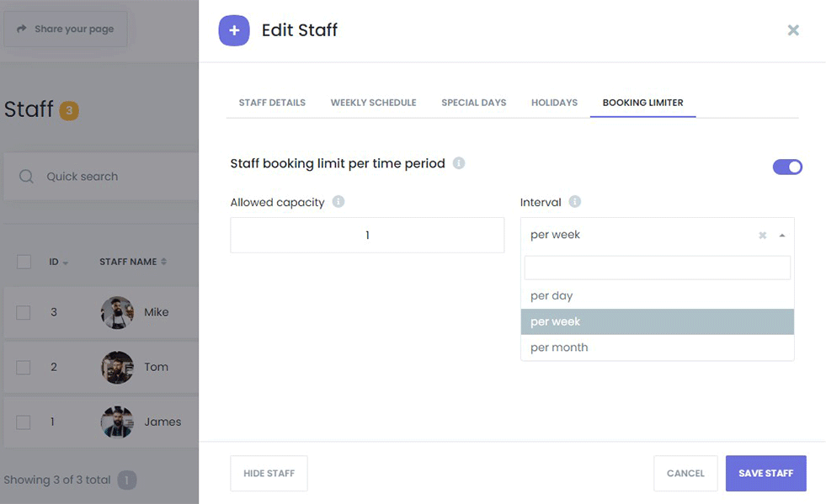Check the box for Tom's row
The width and height of the screenshot is (826, 504).
[24, 368]
